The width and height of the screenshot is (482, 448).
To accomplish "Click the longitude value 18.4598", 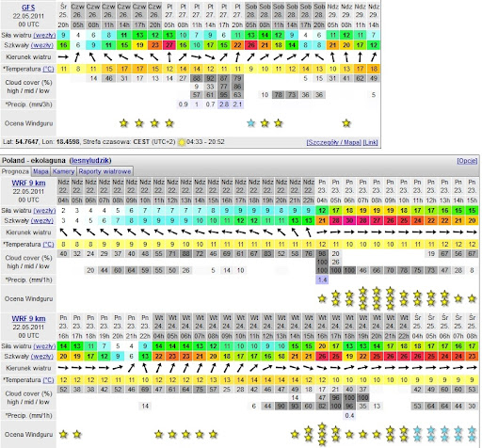I will coord(68,142).
